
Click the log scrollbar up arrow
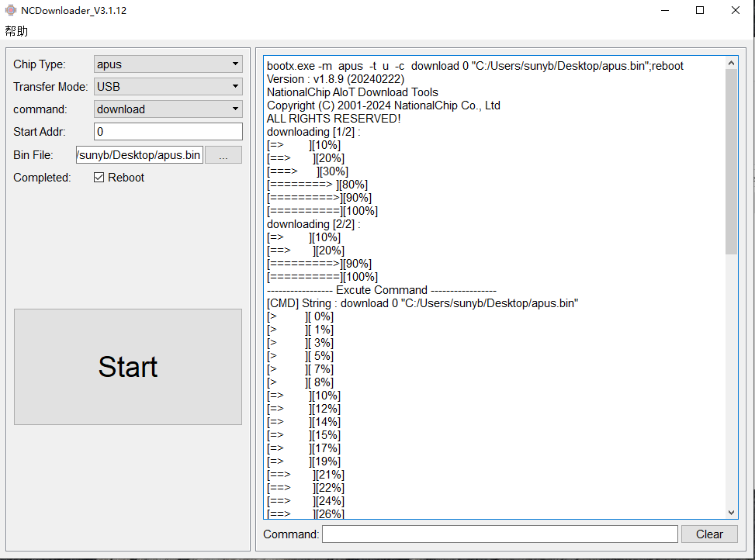(x=732, y=62)
